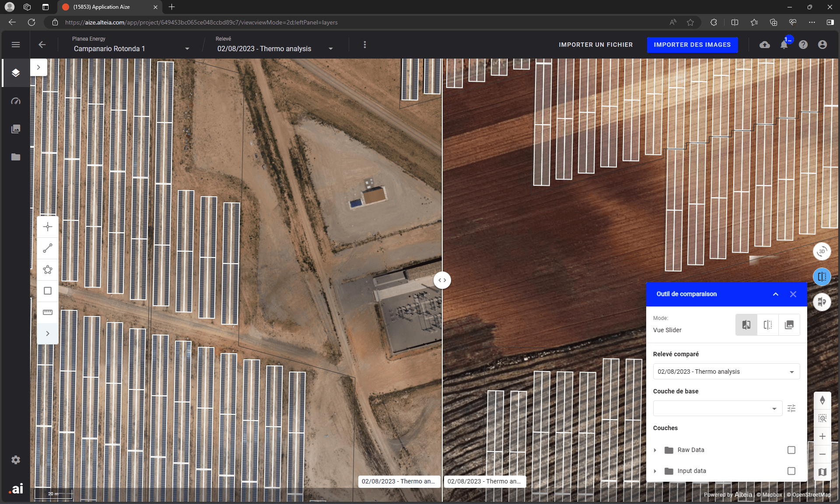
Task: Open the basemap selector at bottom right
Action: [823, 472]
